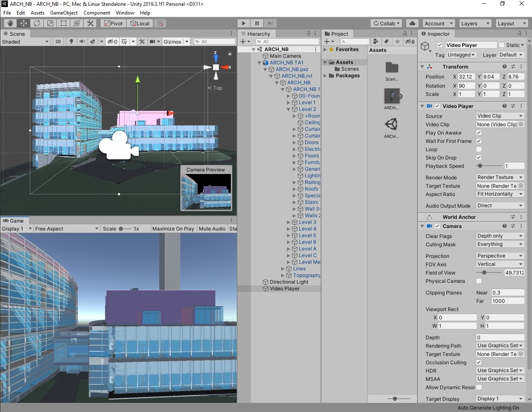Check the Physical Camera checkbox
The width and height of the screenshot is (532, 412).
479,281
